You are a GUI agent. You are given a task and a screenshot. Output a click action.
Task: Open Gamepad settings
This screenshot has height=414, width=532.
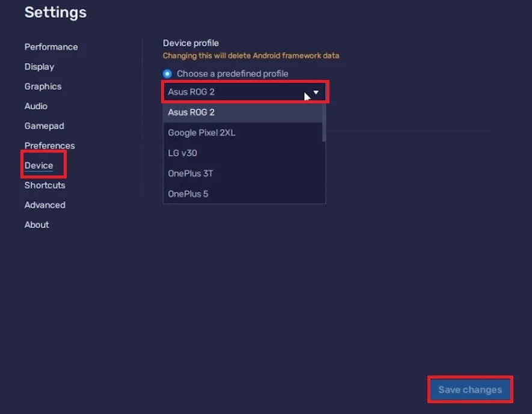click(x=44, y=126)
